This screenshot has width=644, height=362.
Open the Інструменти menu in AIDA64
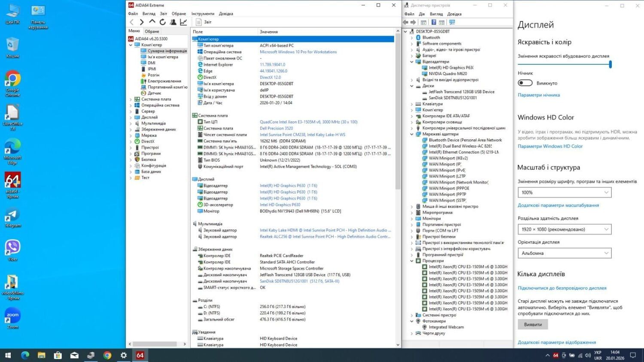tap(203, 14)
